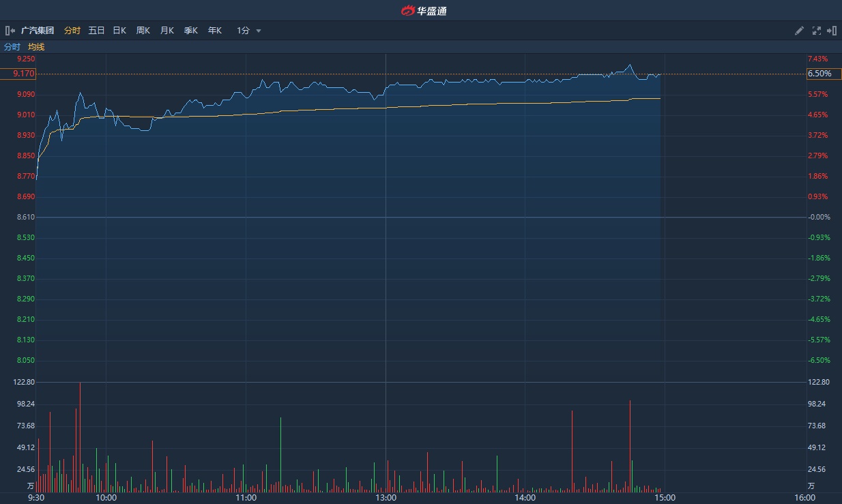
Task: Select the 周K weekly candlestick tab
Action: (143, 31)
